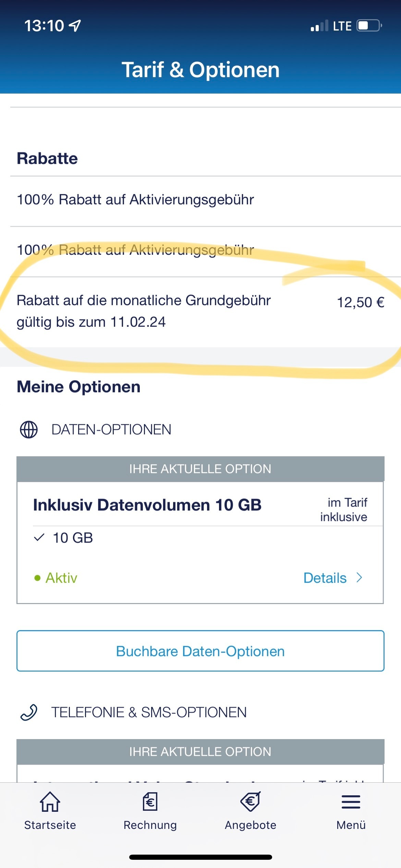
Task: Select Inklusiv Datenvolumen 10 GB heading
Action: (x=147, y=505)
